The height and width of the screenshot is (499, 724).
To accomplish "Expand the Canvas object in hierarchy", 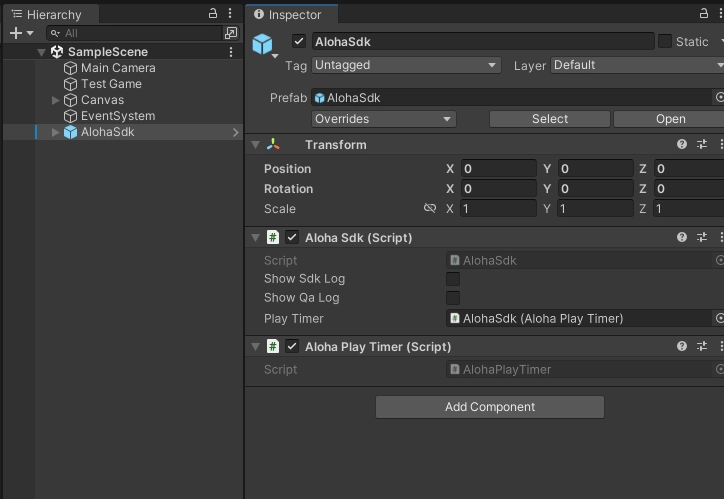I will (56, 100).
